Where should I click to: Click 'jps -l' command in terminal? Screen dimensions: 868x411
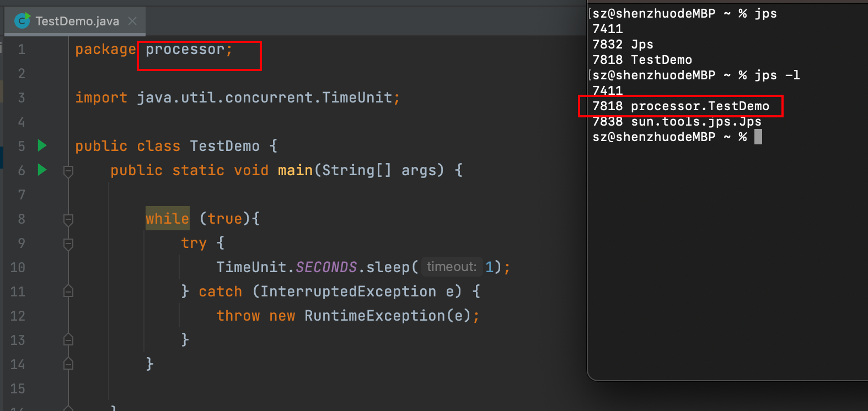(777, 75)
